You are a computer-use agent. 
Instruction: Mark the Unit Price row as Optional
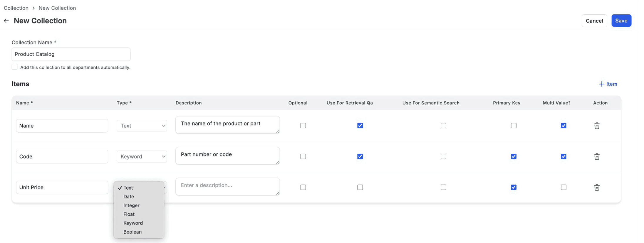pos(303,187)
